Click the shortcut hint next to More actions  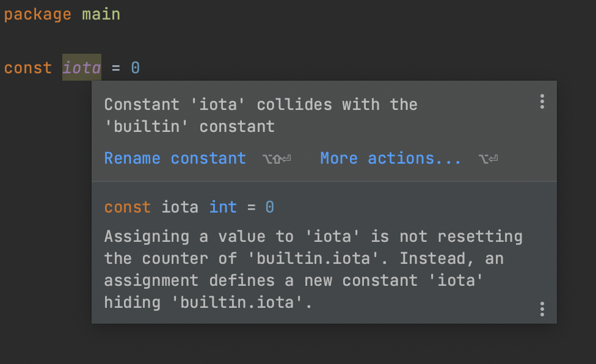point(489,158)
